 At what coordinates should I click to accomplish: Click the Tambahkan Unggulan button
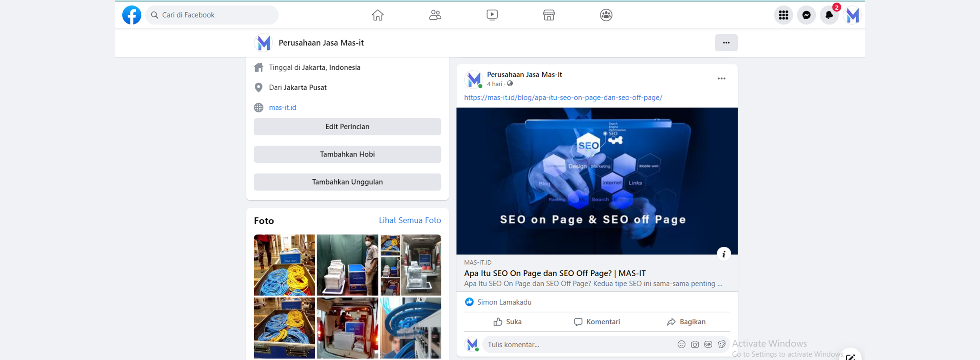347,182
